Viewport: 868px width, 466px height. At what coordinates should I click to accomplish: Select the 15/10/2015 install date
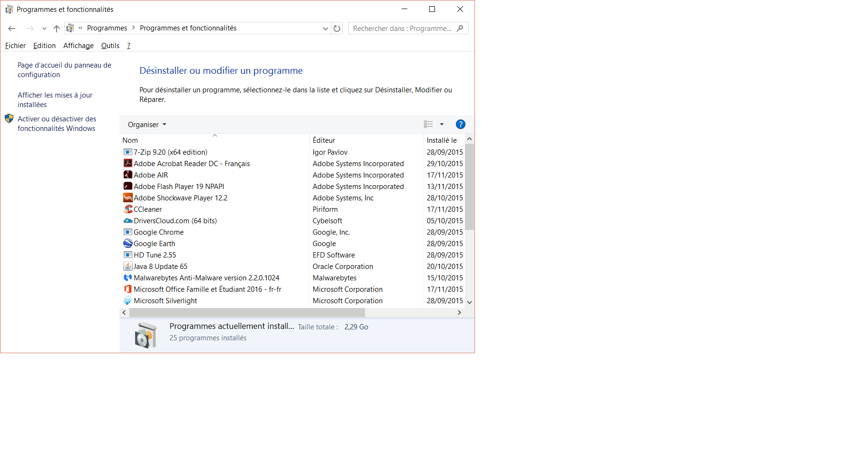click(444, 278)
